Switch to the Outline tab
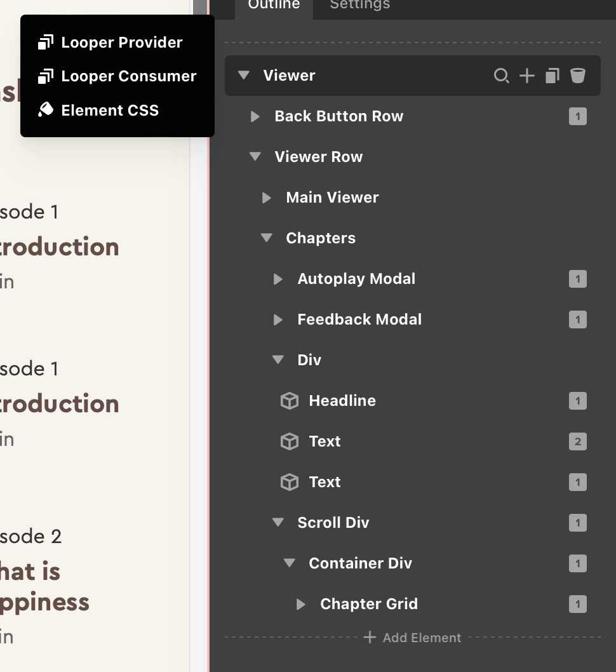 coord(274,5)
